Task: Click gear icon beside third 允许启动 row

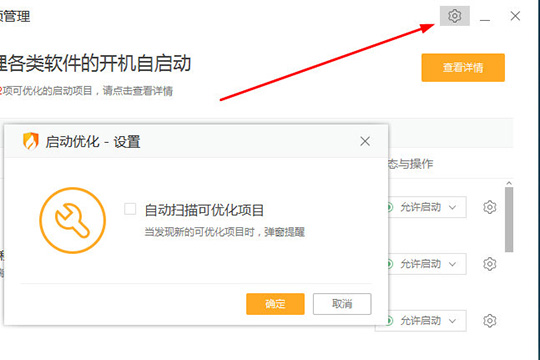Action: click(489, 321)
